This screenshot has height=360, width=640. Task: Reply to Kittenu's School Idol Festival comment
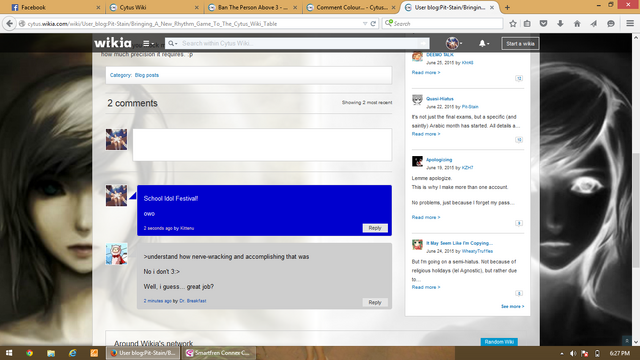(x=375, y=228)
